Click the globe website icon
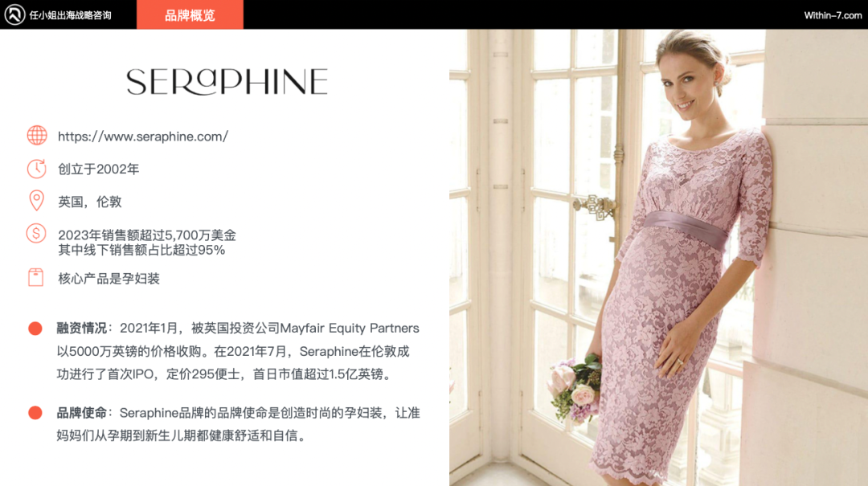The width and height of the screenshot is (868, 486). tap(37, 136)
